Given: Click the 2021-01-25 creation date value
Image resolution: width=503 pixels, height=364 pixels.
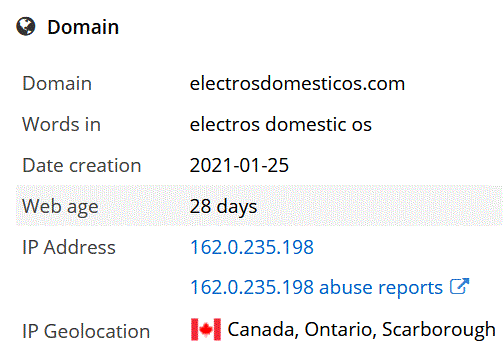Looking at the screenshot, I should pyautogui.click(x=239, y=165).
